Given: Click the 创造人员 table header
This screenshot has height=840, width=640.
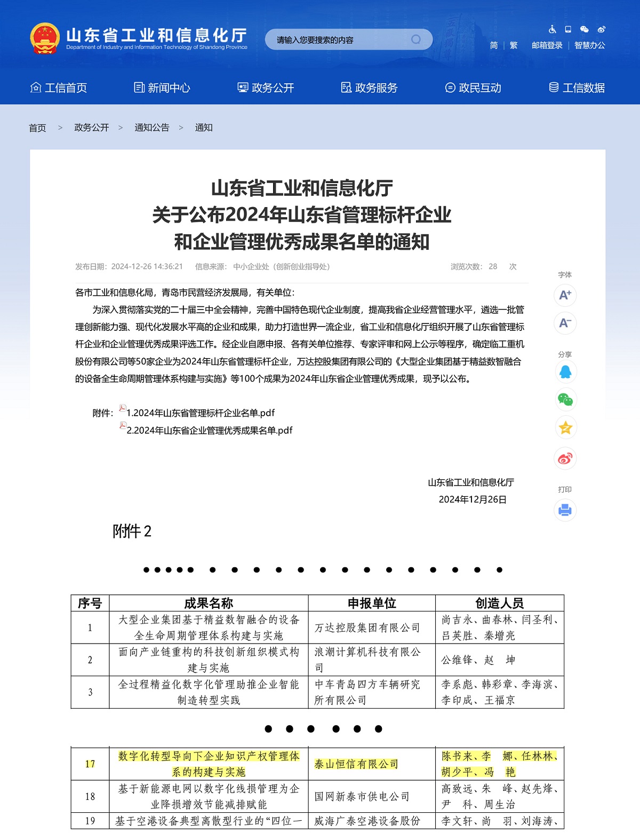Looking at the screenshot, I should (500, 603).
